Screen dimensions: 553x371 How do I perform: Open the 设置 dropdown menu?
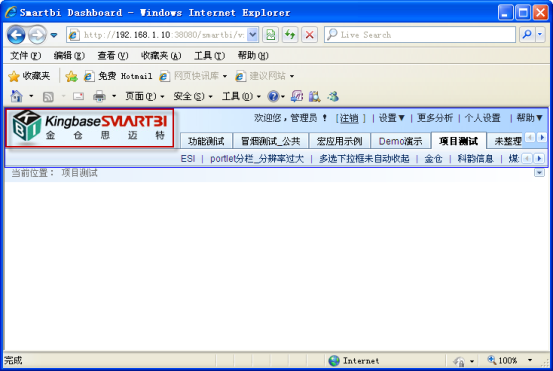[391, 118]
